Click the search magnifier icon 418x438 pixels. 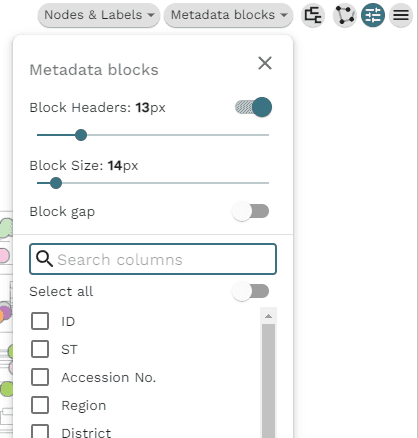[44, 259]
